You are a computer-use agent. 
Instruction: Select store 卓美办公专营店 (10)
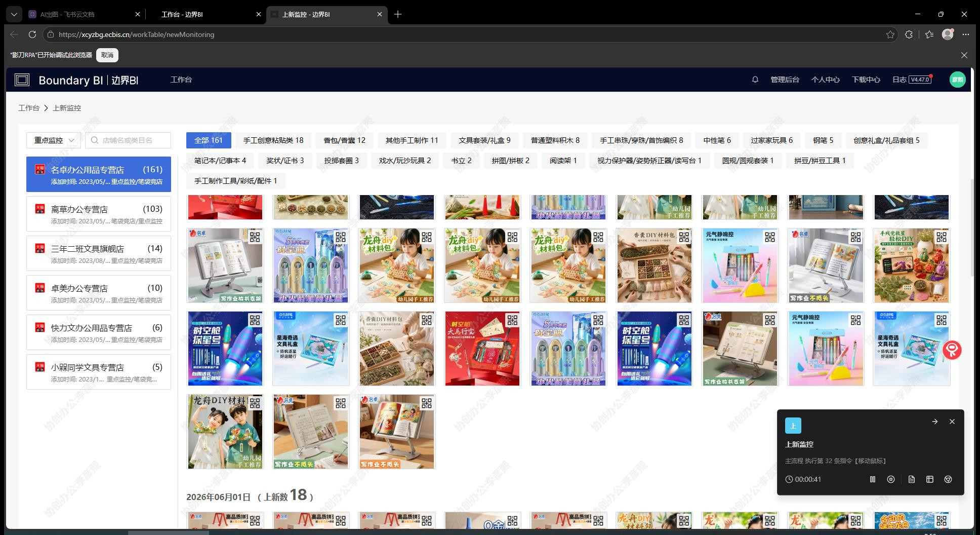(99, 293)
